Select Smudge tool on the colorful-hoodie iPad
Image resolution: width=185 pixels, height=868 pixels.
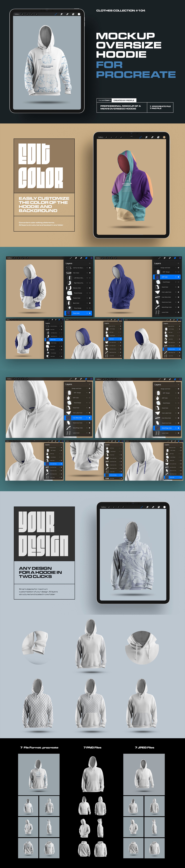[146, 137]
